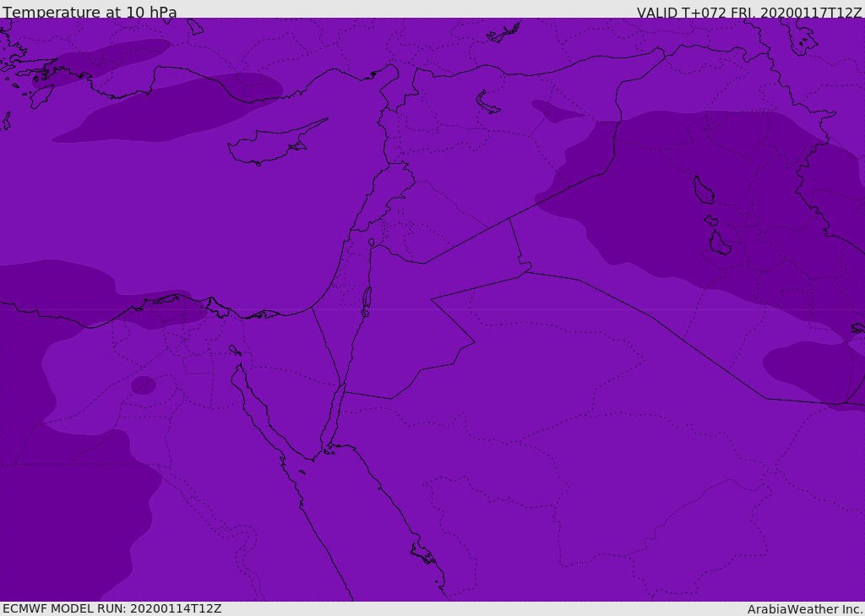Click the 'Temperature at 10 hPa' title
The height and width of the screenshot is (616, 865).
tap(90, 13)
